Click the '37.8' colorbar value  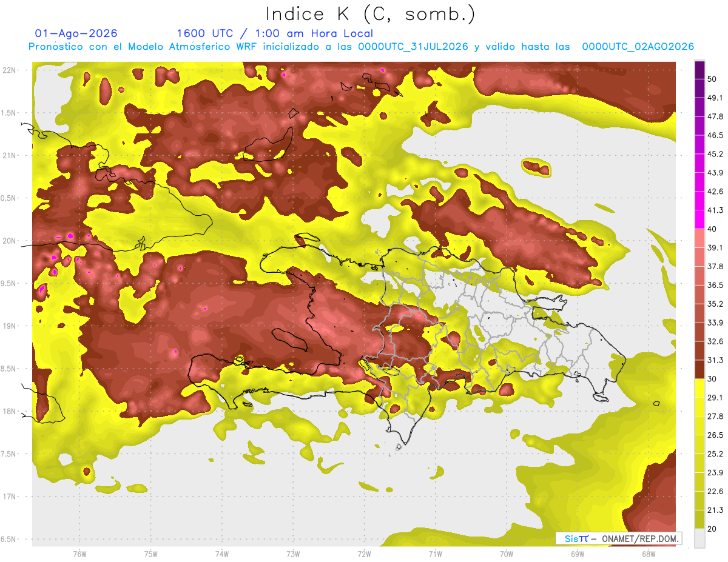click(715, 266)
